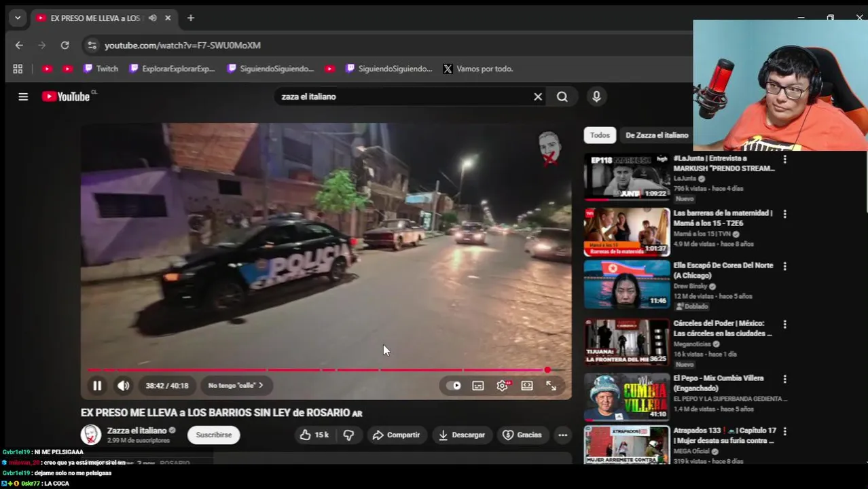The image size is (868, 489).
Task: Download the video with Descargar
Action: click(462, 435)
